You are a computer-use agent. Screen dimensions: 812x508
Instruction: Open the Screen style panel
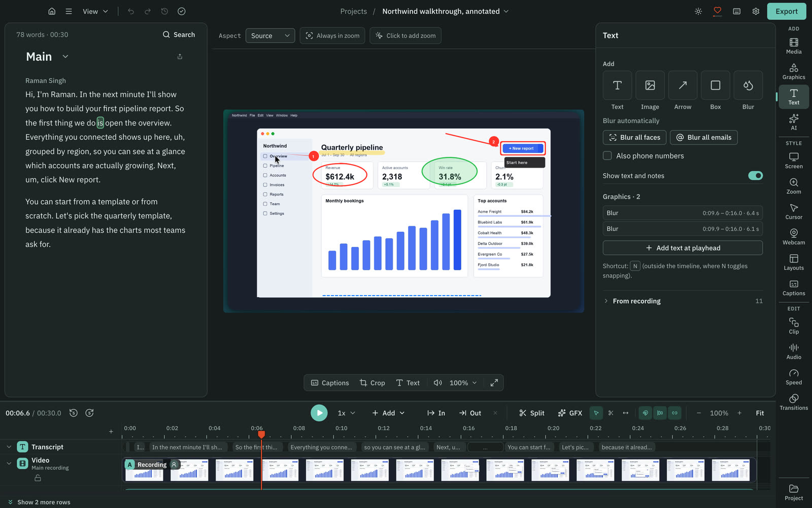pyautogui.click(x=794, y=161)
